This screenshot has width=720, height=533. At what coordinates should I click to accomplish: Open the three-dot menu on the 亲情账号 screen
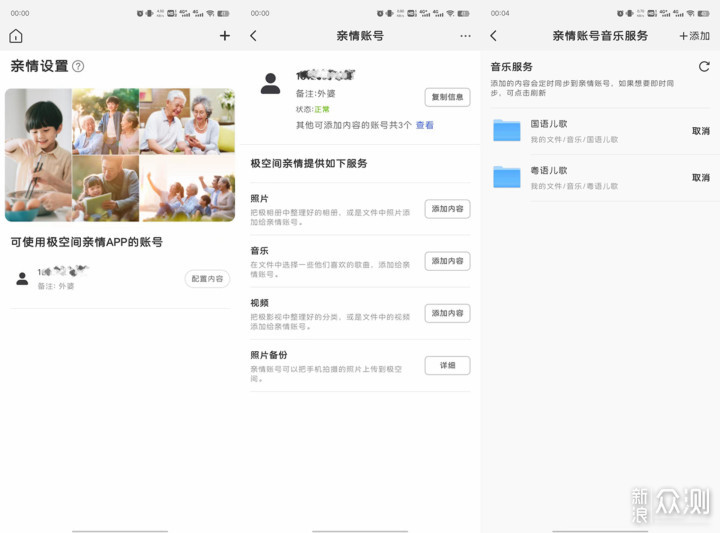pos(465,36)
